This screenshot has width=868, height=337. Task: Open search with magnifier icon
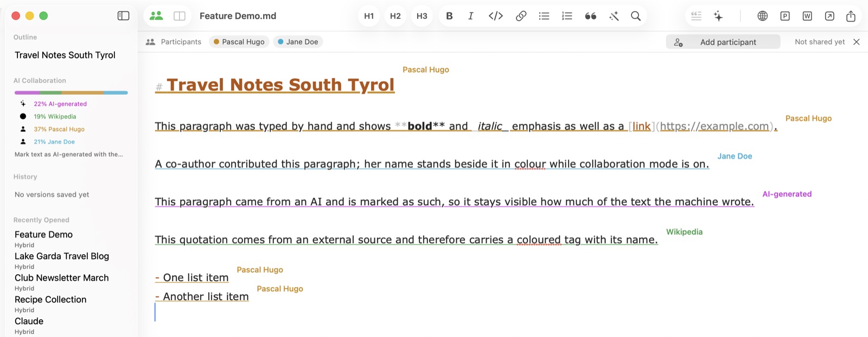(x=636, y=16)
